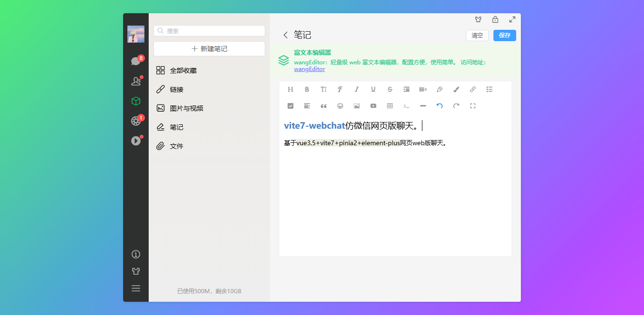Open the text alignment dropdown
The height and width of the screenshot is (315, 644).
coord(307,106)
